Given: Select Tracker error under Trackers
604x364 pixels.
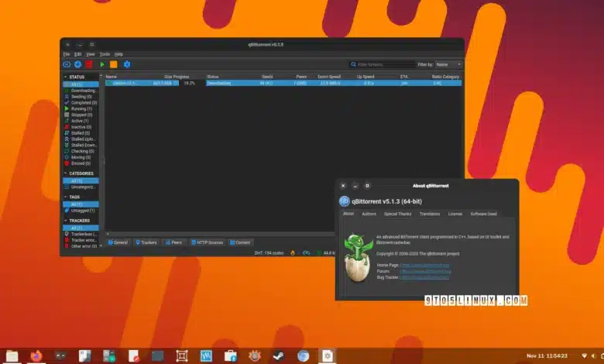Looking at the screenshot, I should click(x=81, y=240).
